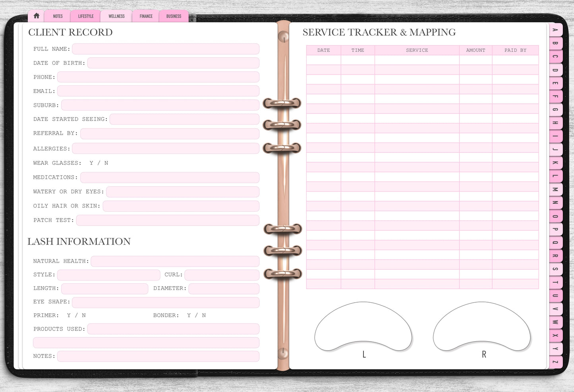Click the Notes field at bottom of page

158,356
